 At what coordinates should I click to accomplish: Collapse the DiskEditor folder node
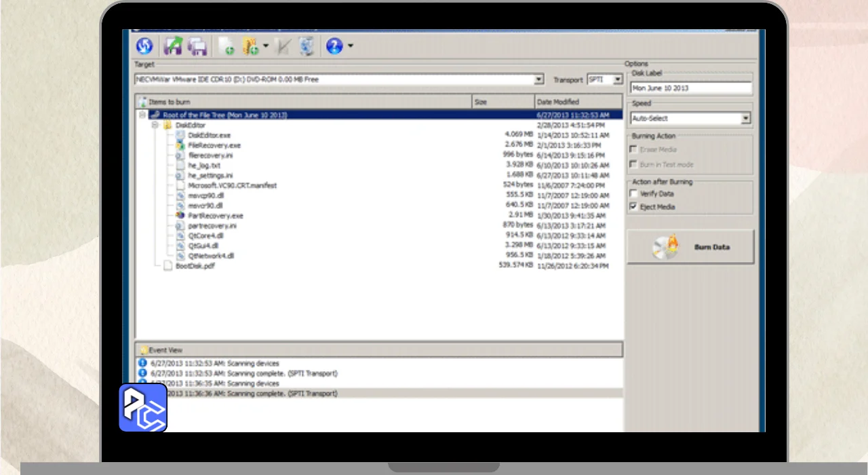tap(155, 126)
